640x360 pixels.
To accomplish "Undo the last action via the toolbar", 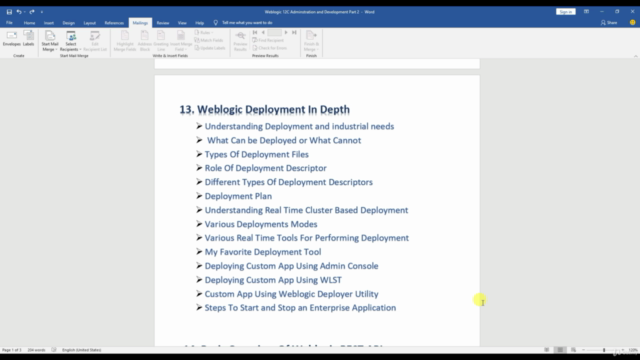I will pyautogui.click(x=18, y=12).
